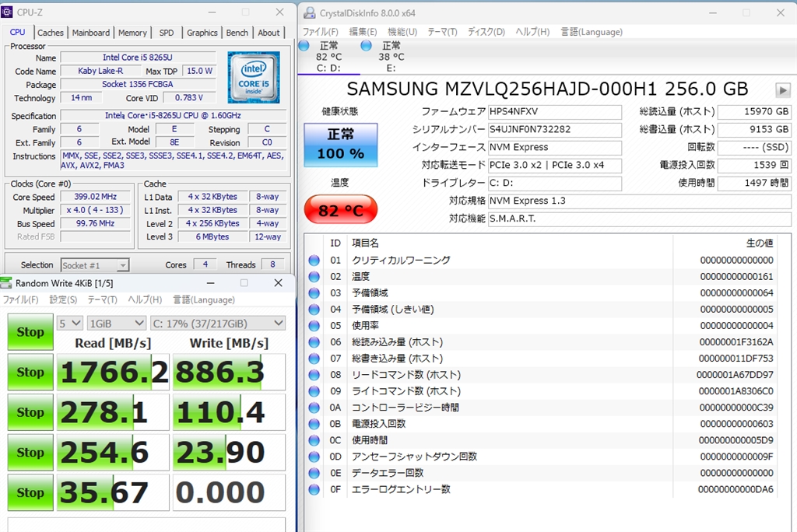Click status dot for 使用率 row

tap(314, 326)
